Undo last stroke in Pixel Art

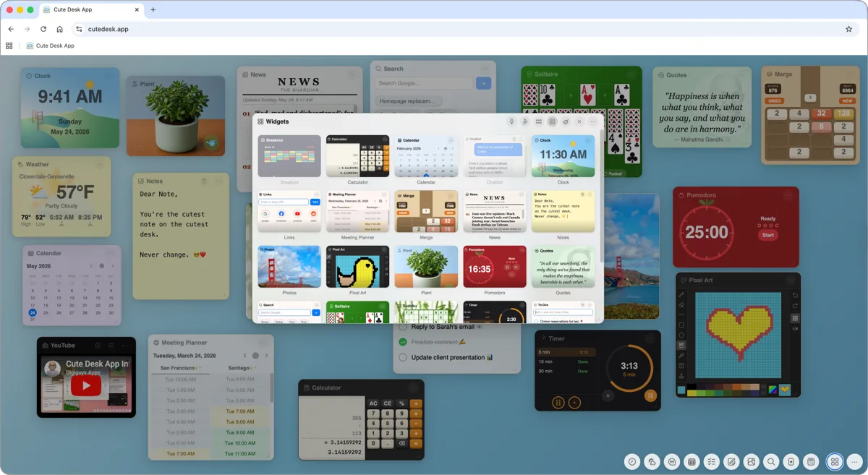(x=795, y=295)
